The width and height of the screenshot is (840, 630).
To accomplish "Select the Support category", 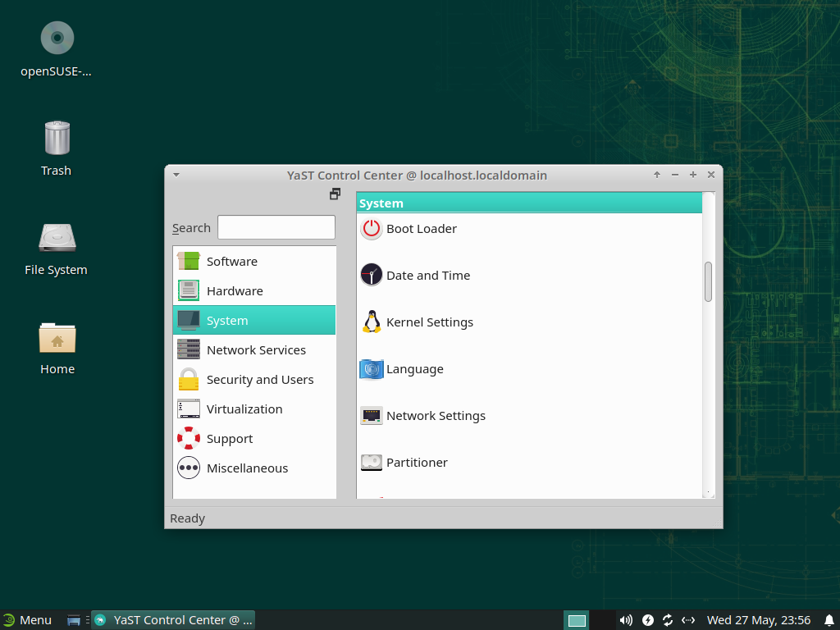I will 230,439.
